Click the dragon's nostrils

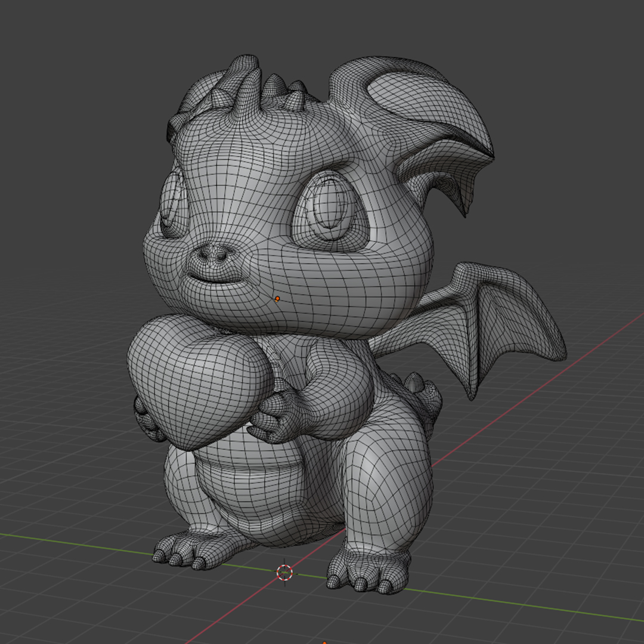point(215,255)
